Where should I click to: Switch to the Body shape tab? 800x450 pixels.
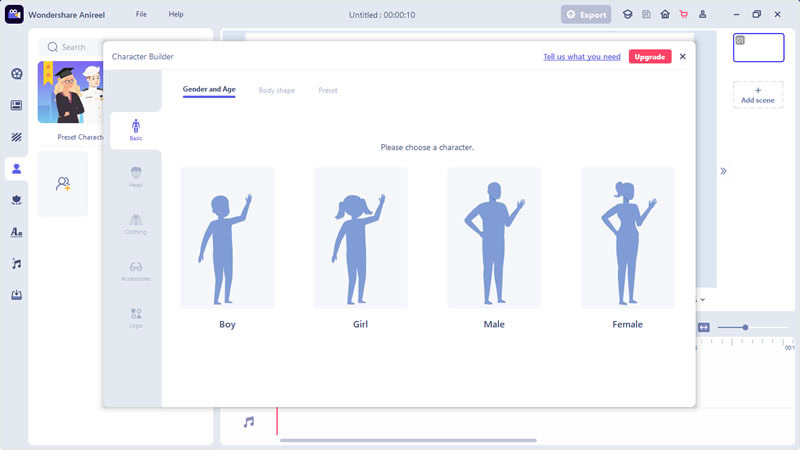[x=277, y=90]
